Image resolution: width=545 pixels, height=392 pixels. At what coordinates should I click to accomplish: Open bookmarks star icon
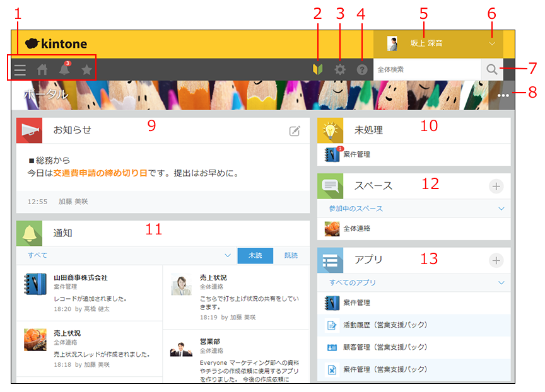86,70
